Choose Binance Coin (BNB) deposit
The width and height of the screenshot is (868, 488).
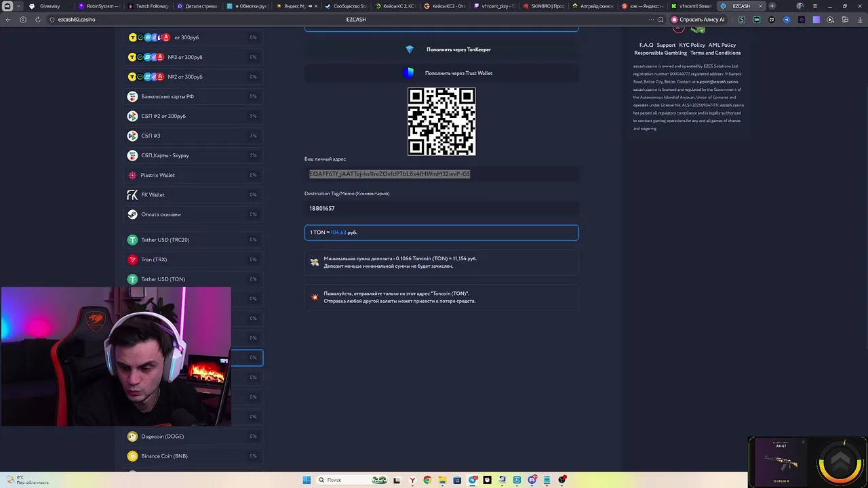coord(193,456)
